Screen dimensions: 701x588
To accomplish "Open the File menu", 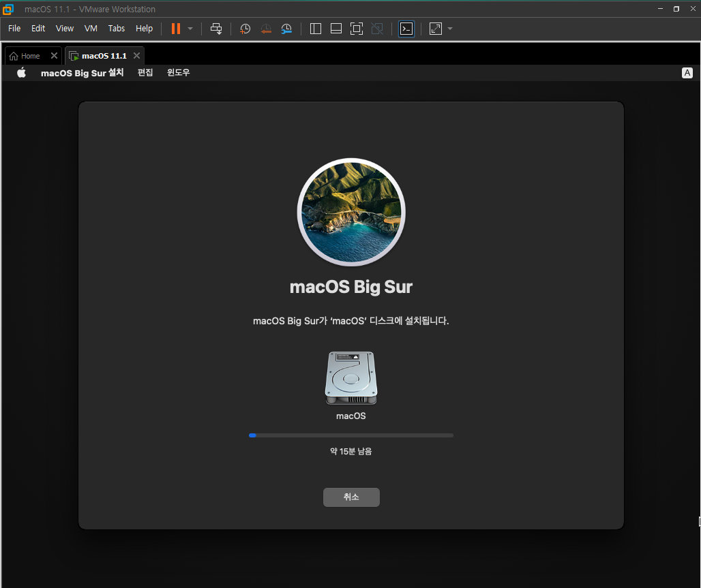I will pyautogui.click(x=14, y=28).
